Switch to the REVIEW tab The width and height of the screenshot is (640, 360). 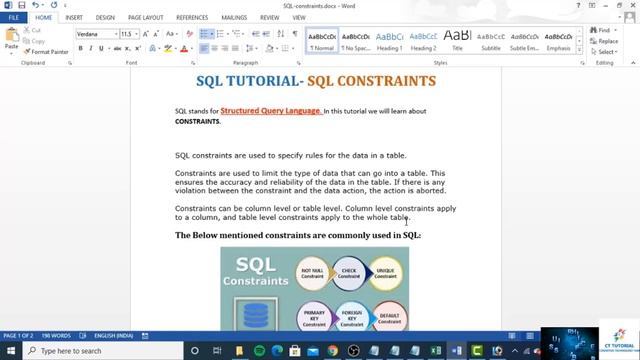click(x=269, y=18)
